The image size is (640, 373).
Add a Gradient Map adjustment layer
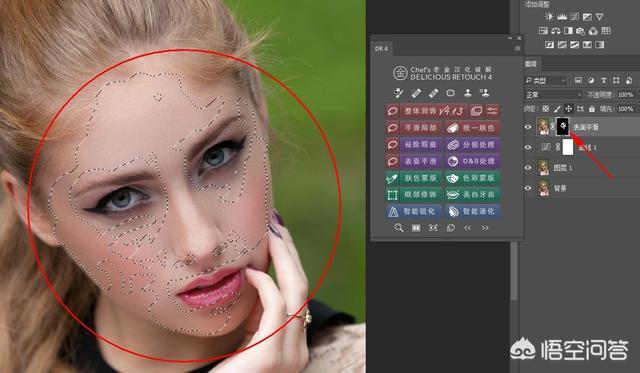point(599,44)
